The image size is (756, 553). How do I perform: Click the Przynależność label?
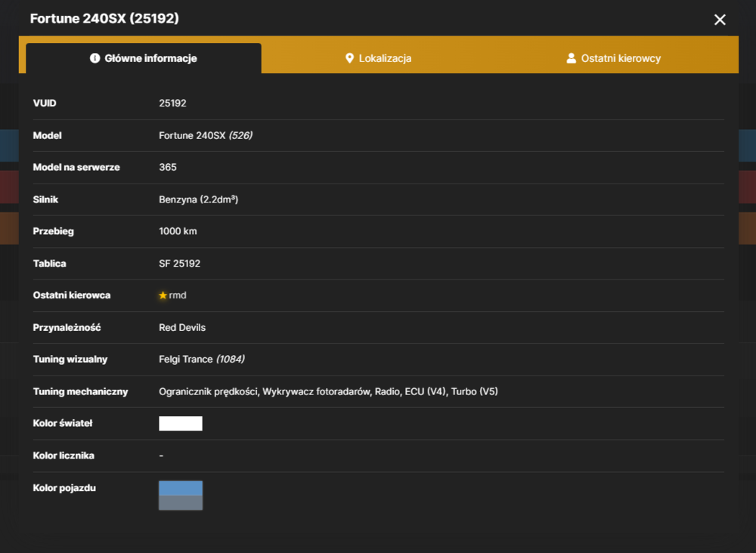pyautogui.click(x=67, y=328)
